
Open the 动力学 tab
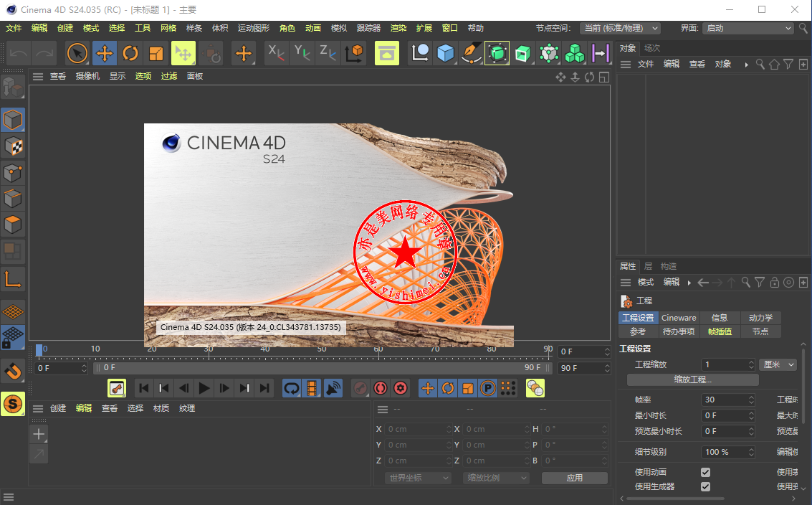click(x=760, y=318)
